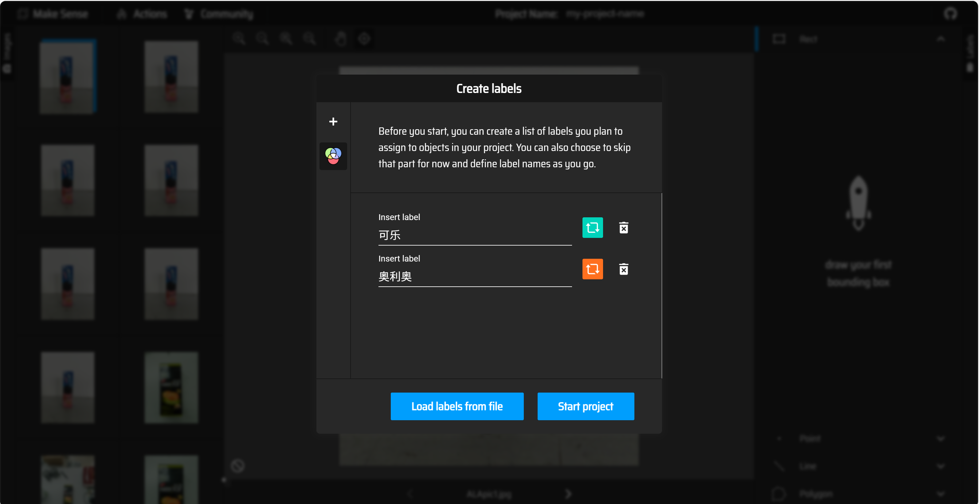
Task: Click the circle-slash icon below the editor
Action: click(238, 466)
